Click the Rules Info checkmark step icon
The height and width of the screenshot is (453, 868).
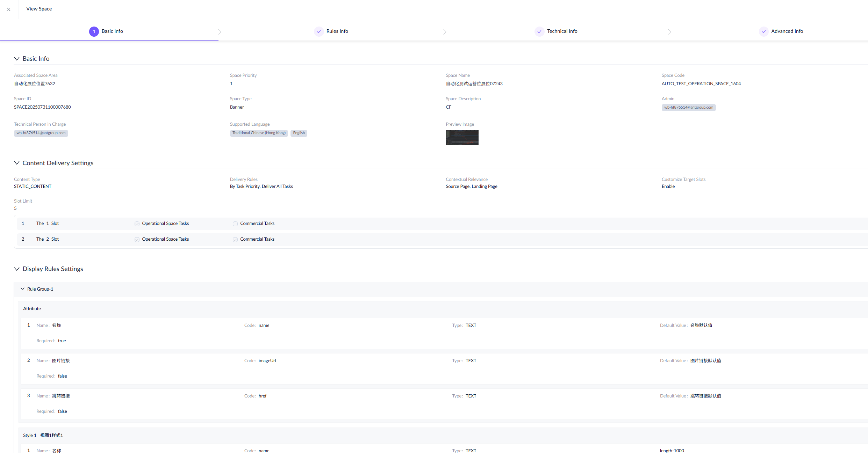click(x=318, y=31)
